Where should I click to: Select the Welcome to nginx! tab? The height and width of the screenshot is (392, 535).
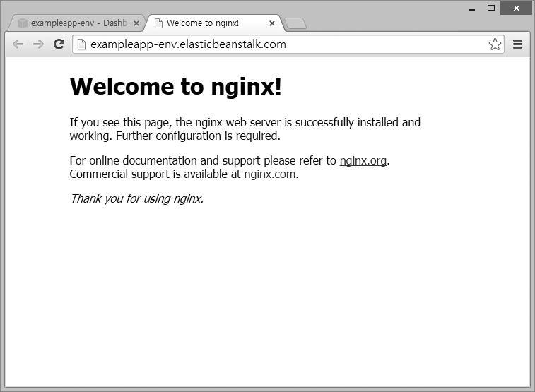(205, 23)
